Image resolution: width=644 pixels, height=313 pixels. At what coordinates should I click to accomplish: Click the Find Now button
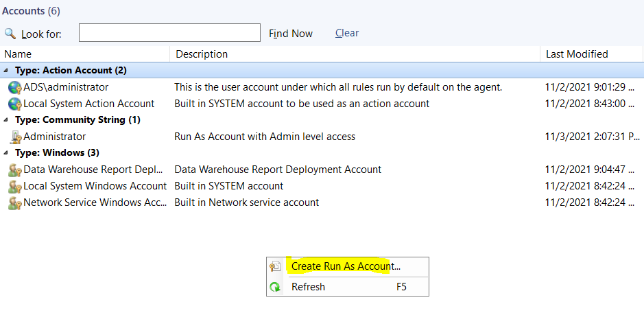(x=291, y=34)
